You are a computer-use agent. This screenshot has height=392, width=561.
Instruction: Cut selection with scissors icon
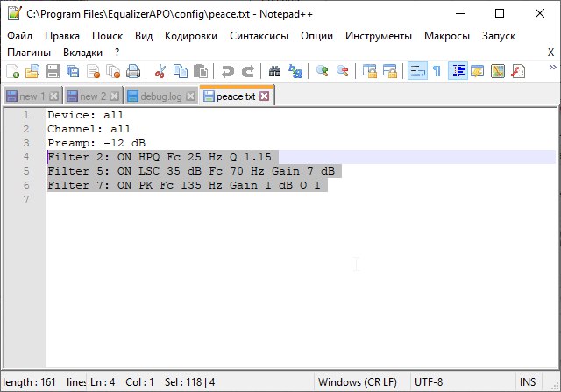tap(160, 71)
